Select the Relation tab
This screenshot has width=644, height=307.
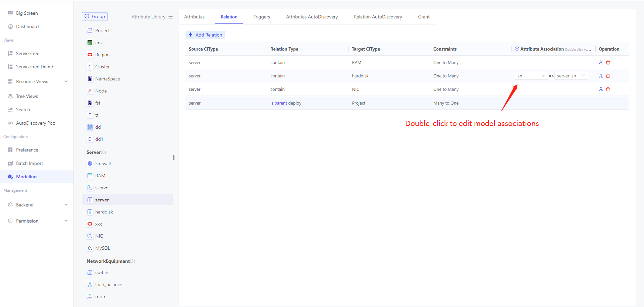click(x=229, y=17)
